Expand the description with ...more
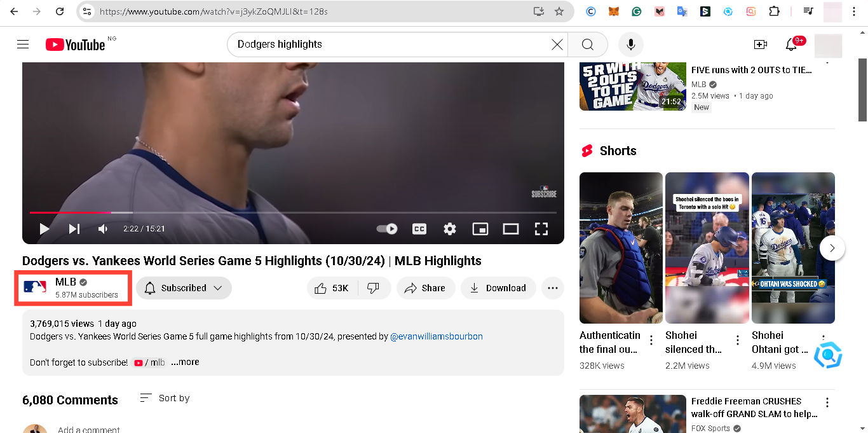The width and height of the screenshot is (868, 433). (185, 362)
